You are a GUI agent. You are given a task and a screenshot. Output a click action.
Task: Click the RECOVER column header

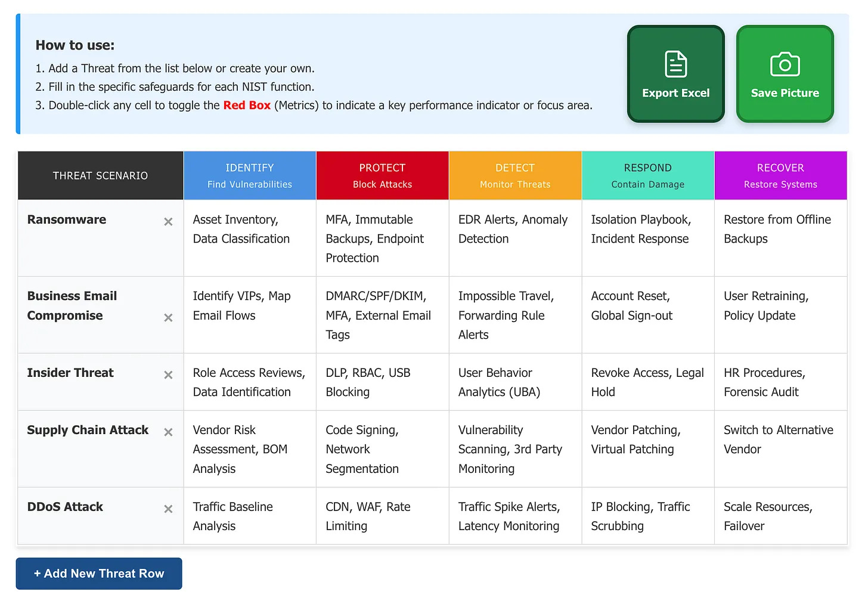coord(780,175)
